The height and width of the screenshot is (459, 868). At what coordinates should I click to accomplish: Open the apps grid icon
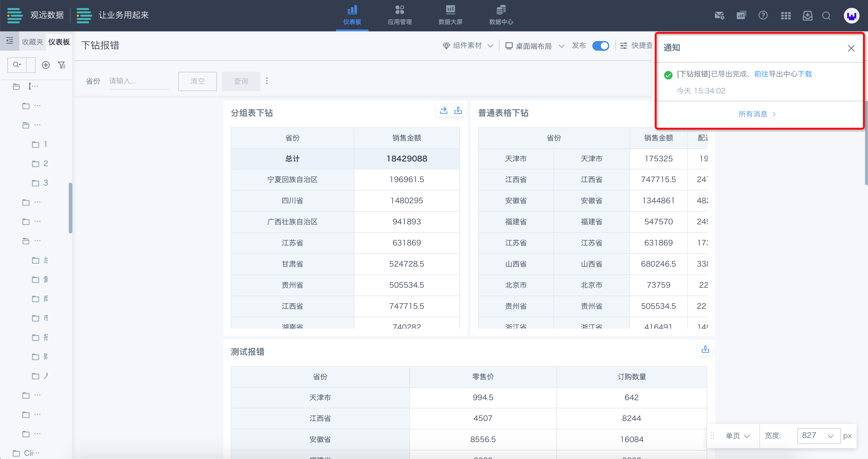(x=785, y=15)
